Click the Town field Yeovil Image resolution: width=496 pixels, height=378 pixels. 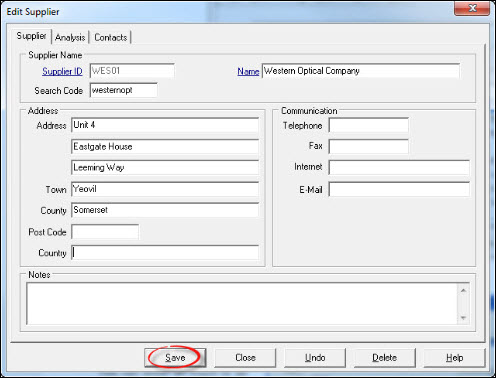pos(165,189)
